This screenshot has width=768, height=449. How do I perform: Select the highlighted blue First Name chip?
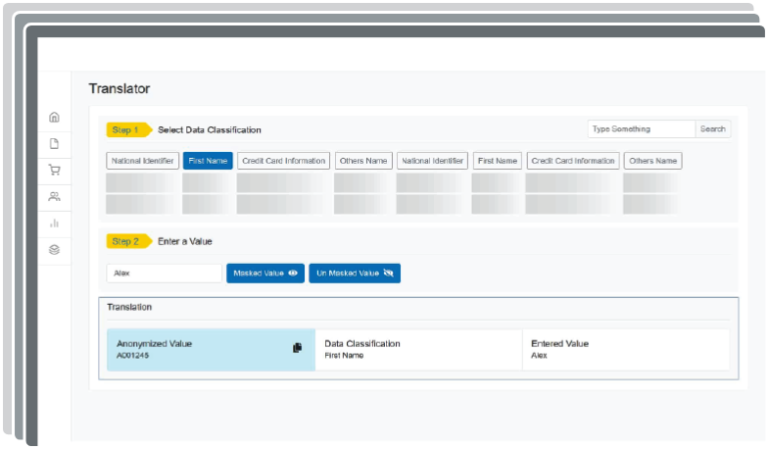(x=208, y=160)
